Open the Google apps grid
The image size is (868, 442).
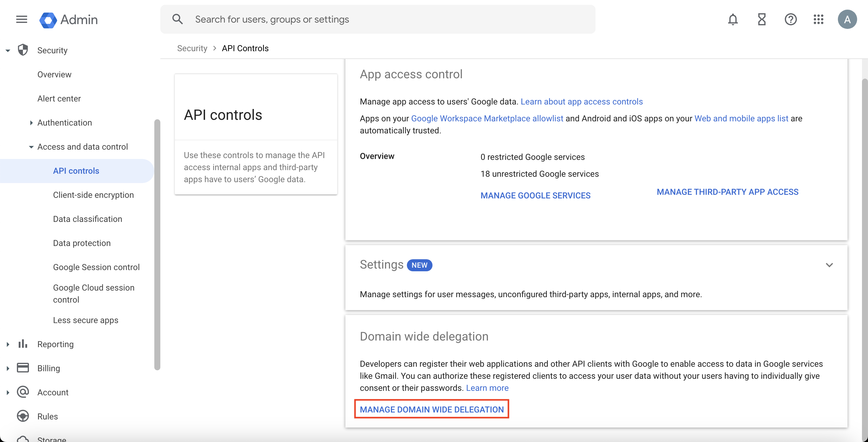(x=819, y=19)
